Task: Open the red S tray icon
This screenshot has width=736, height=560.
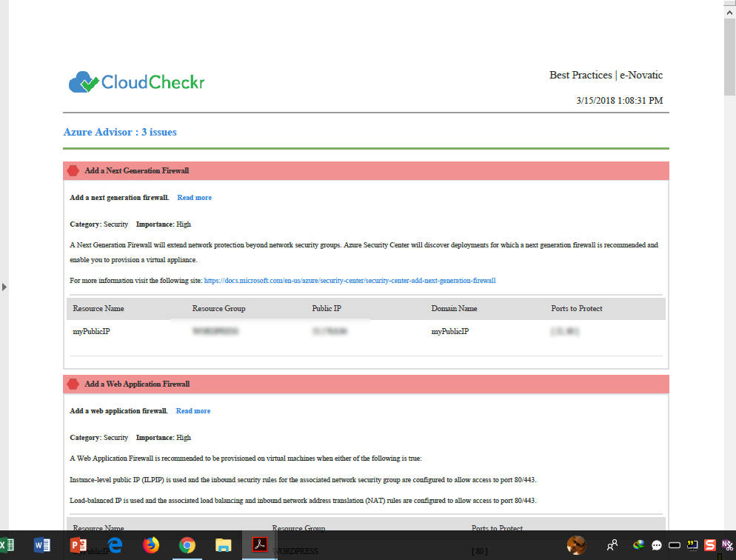Action: [709, 545]
